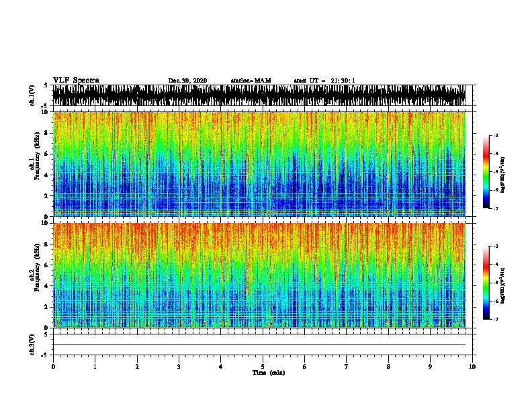Click the "-3" label on ch.2 colorbar

(x=495, y=246)
